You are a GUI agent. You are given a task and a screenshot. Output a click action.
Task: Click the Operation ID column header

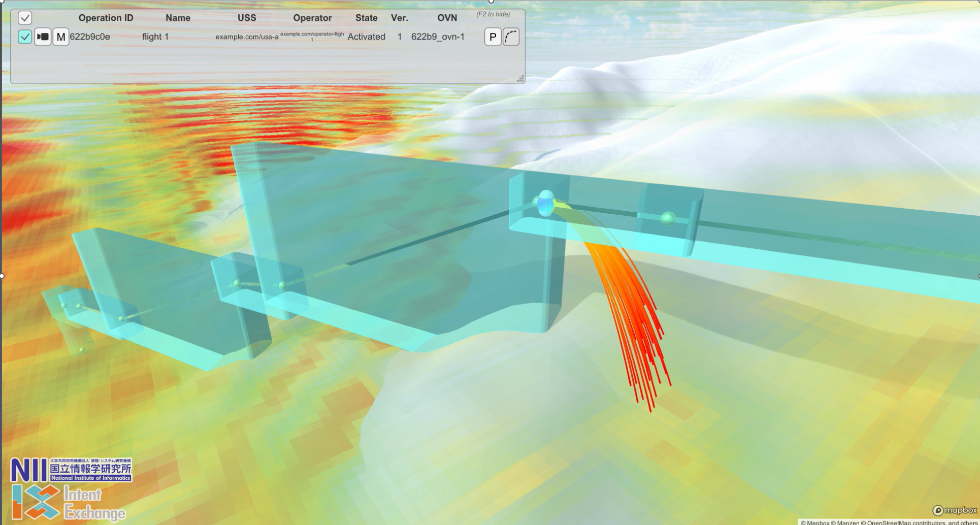pyautogui.click(x=106, y=18)
